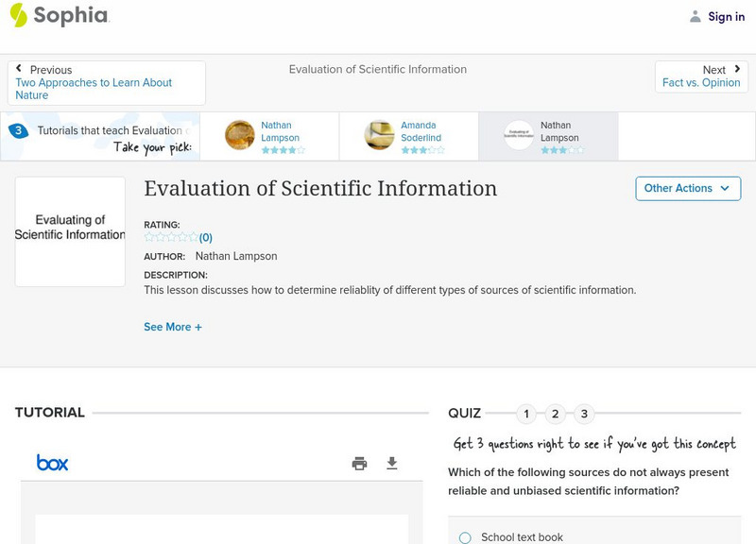756x544 pixels.
Task: Open the Other Actions dropdown
Action: (x=687, y=188)
